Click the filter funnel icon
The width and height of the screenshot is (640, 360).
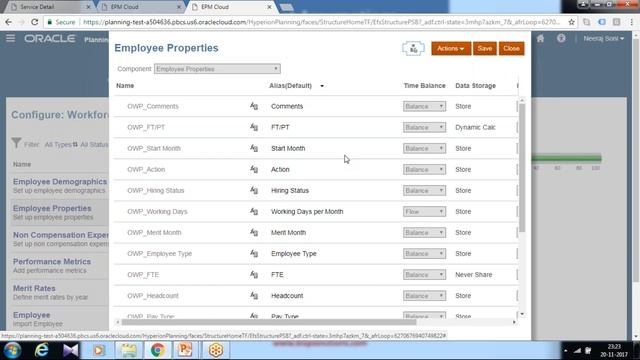click(x=16, y=143)
